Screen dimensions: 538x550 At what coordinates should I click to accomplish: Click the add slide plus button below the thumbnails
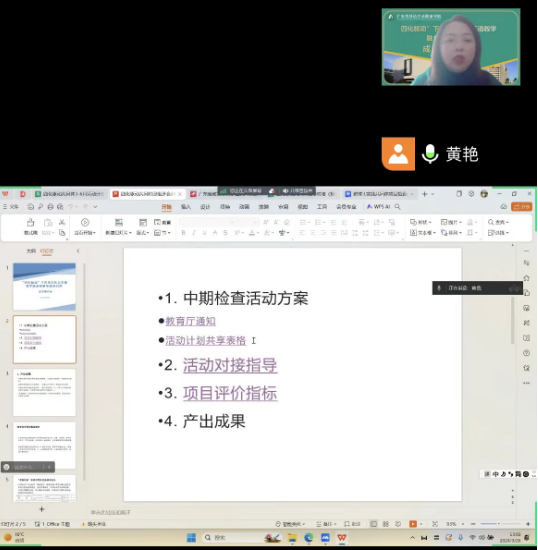tap(41, 509)
